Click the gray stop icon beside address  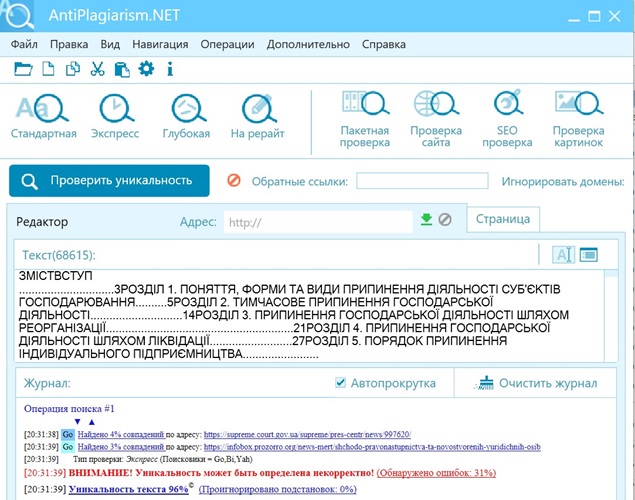(x=445, y=219)
